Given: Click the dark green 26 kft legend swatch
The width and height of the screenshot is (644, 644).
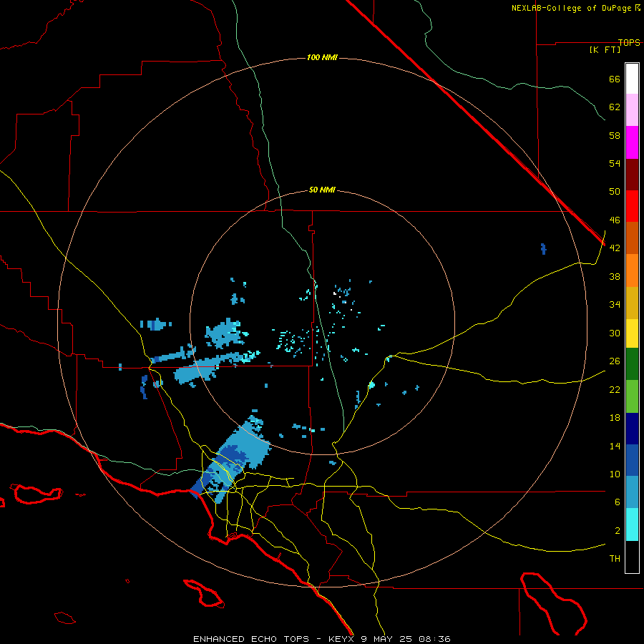Looking at the screenshot, I should (x=632, y=364).
